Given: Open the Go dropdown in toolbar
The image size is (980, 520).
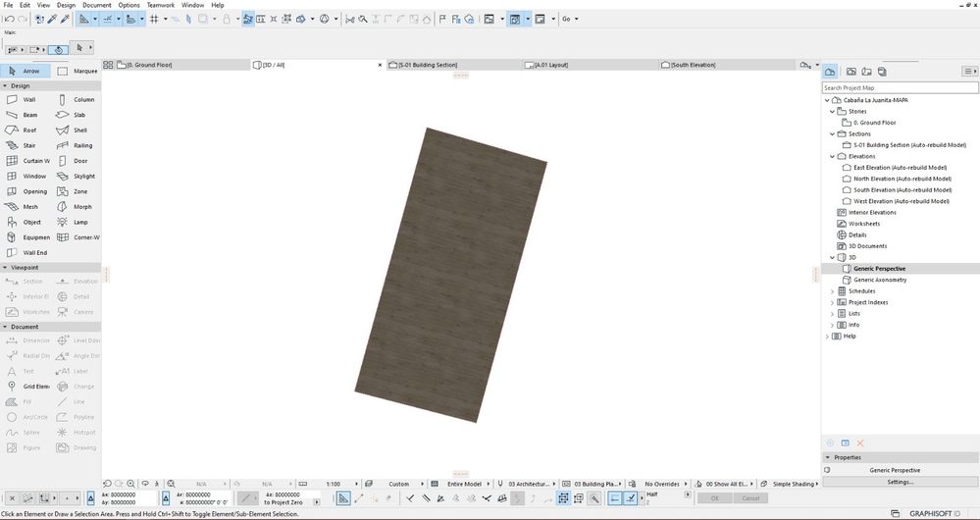Looking at the screenshot, I should pos(570,19).
